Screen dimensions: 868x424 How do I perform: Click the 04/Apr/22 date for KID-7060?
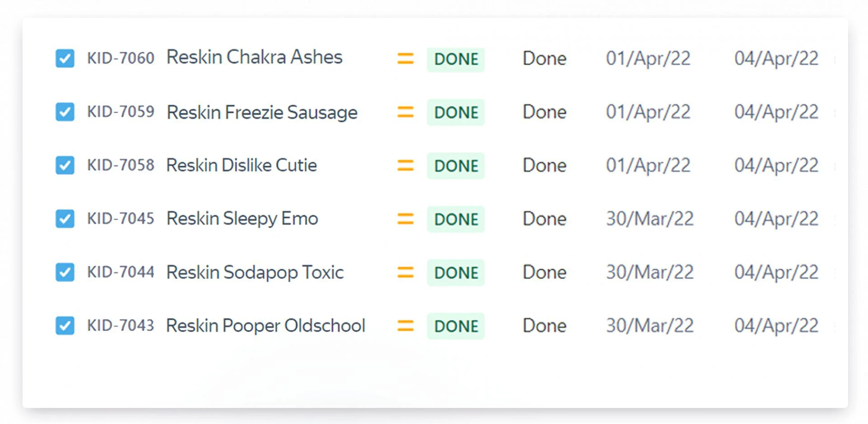[x=776, y=58]
